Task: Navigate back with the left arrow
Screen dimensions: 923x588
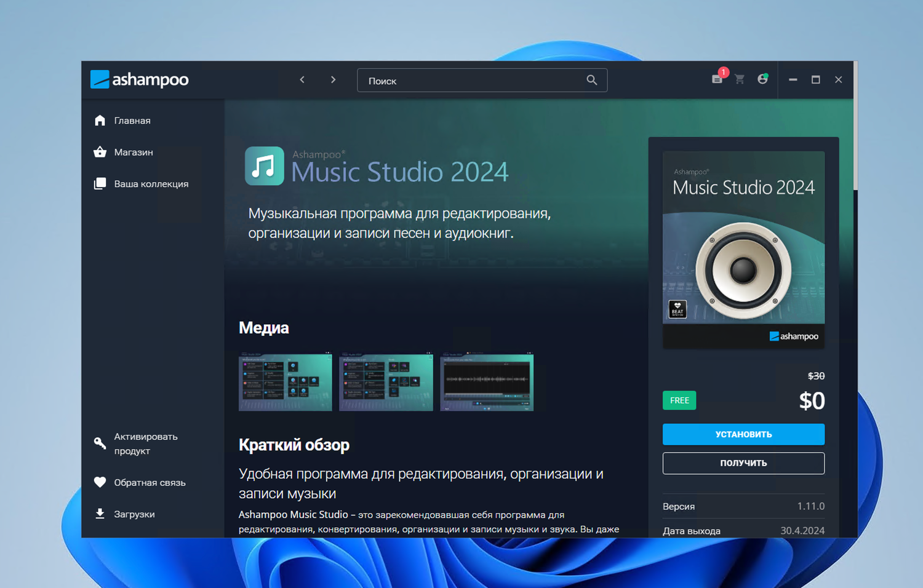Action: tap(302, 79)
